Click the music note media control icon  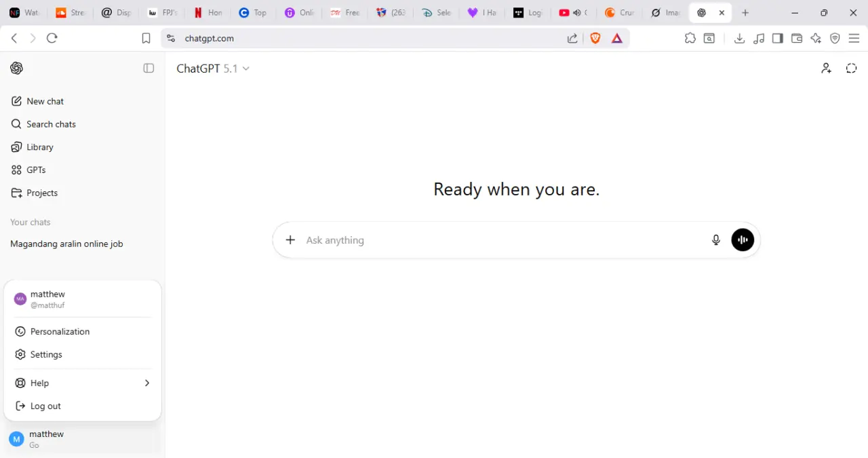coord(759,39)
